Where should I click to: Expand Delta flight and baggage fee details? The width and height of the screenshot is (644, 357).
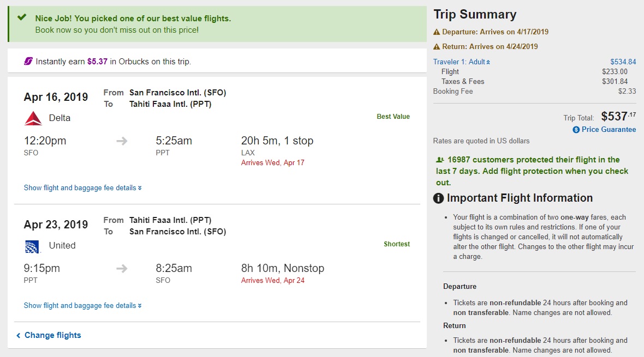[82, 187]
